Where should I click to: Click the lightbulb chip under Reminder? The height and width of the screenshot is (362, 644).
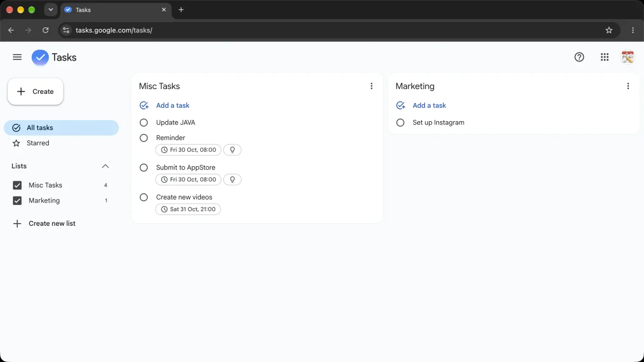232,150
